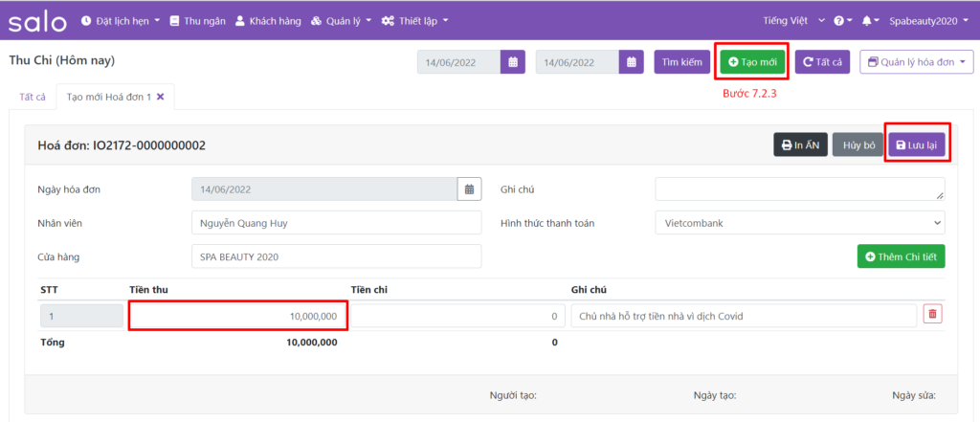
Task: Click the green Tạo mới button
Action: coord(752,62)
